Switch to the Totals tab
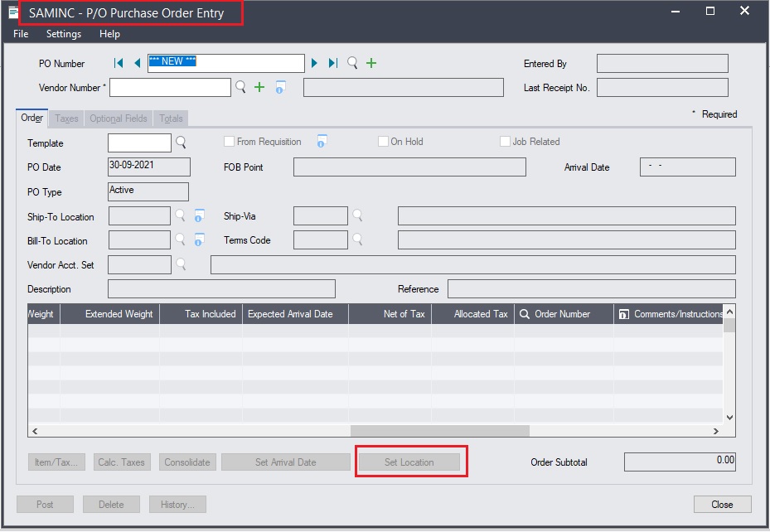 point(171,118)
